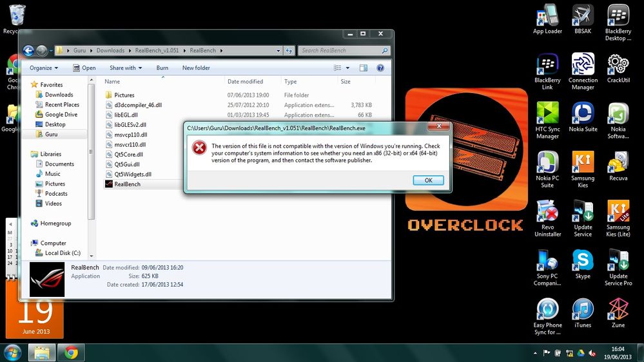Open the Organize dropdown menu

tap(44, 68)
